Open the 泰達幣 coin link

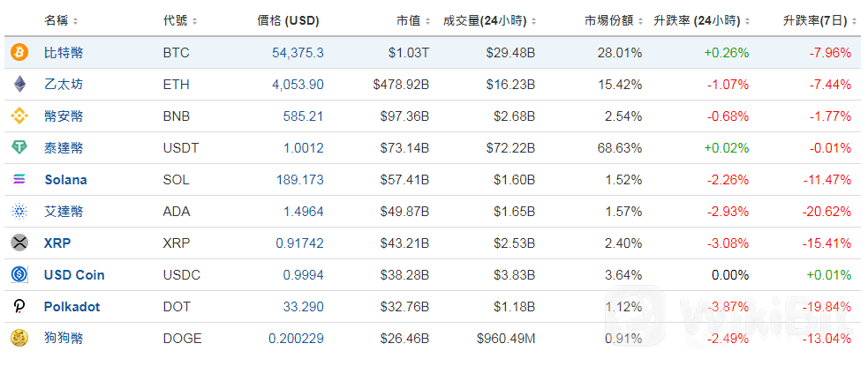[64, 147]
